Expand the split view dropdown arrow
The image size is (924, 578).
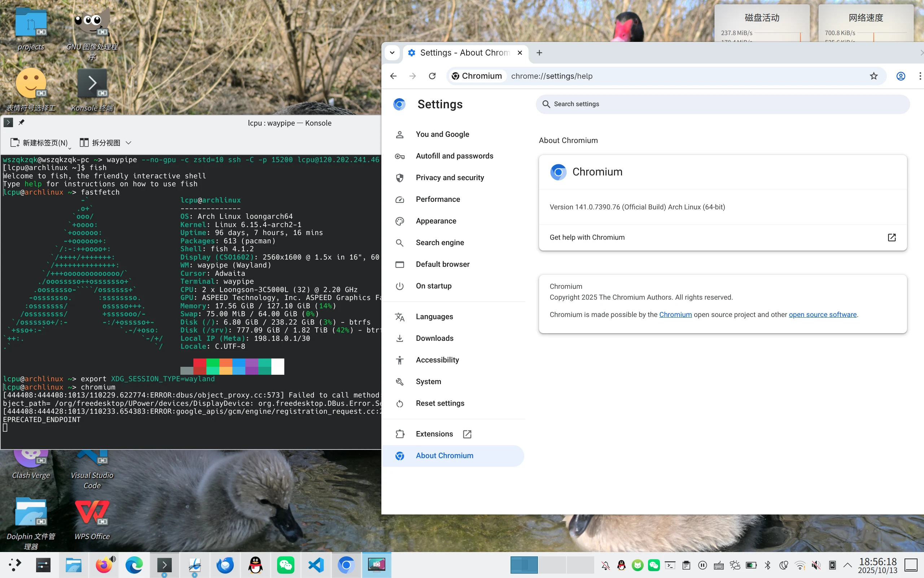pyautogui.click(x=129, y=143)
